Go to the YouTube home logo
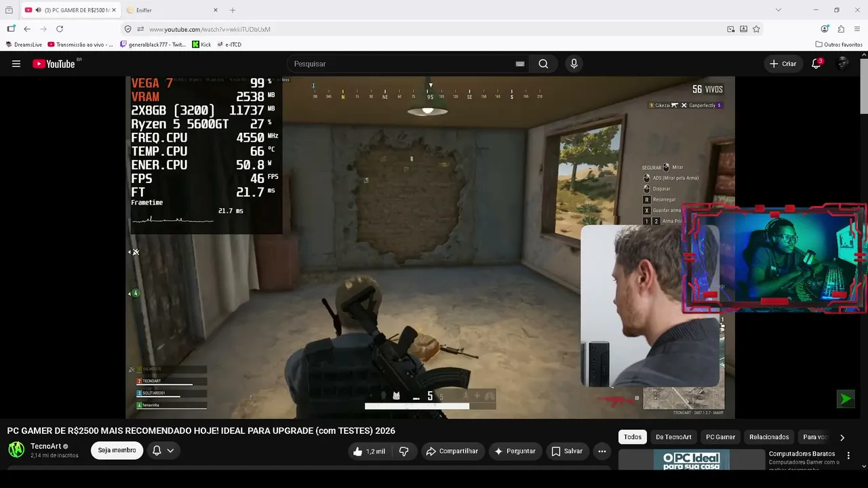The image size is (868, 488). [x=54, y=64]
